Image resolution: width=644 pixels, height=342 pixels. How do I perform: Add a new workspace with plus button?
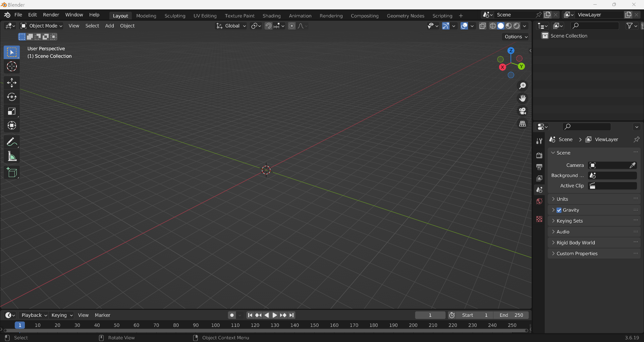461,16
